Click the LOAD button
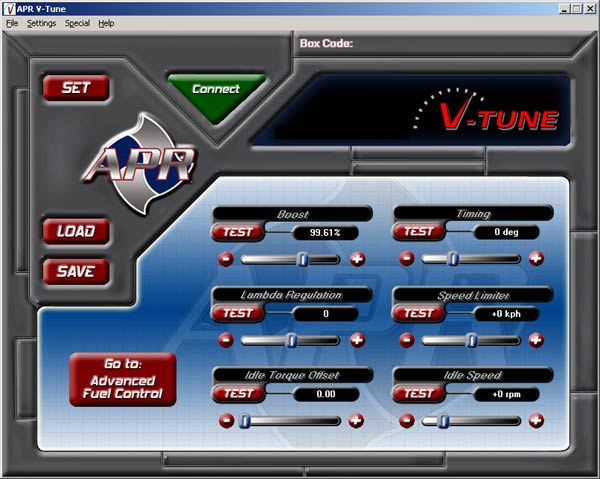The width and height of the screenshot is (600, 479). pos(76,231)
